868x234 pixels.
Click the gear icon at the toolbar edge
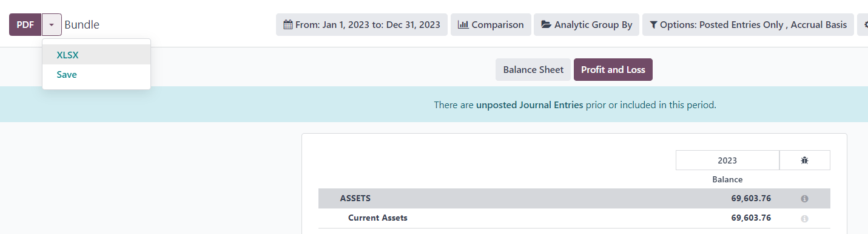pyautogui.click(x=864, y=25)
